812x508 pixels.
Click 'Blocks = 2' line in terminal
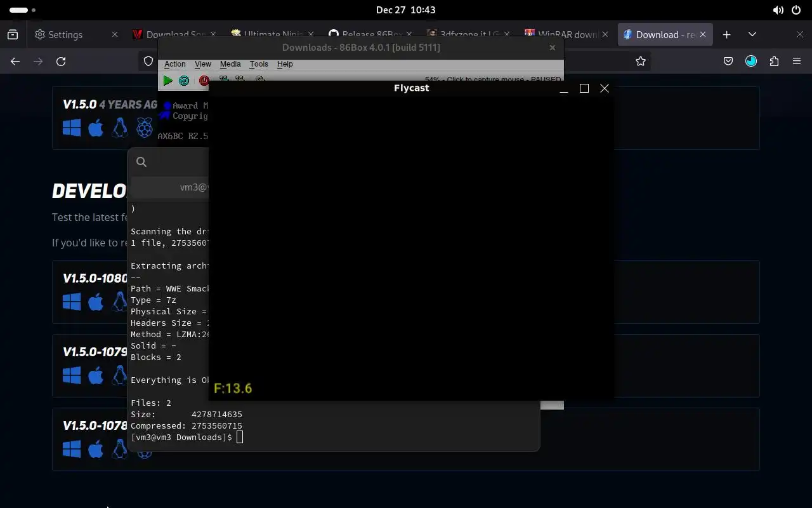156,357
